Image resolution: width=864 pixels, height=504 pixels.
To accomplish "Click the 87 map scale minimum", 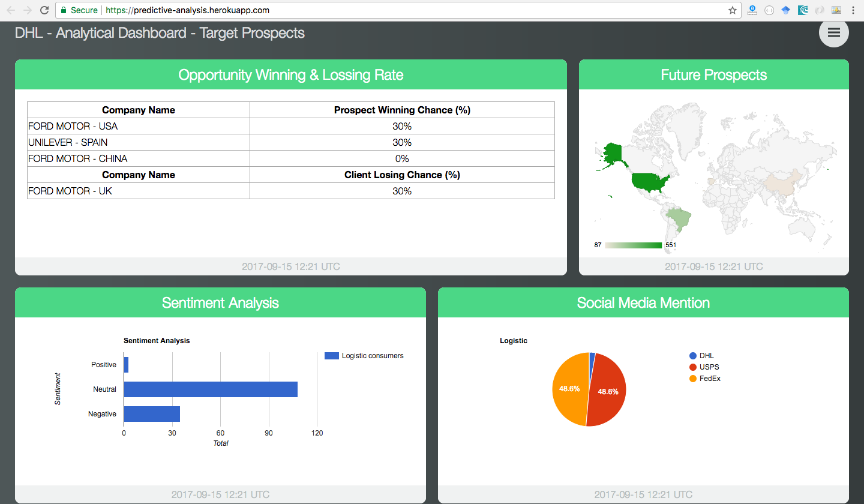I will coord(598,245).
